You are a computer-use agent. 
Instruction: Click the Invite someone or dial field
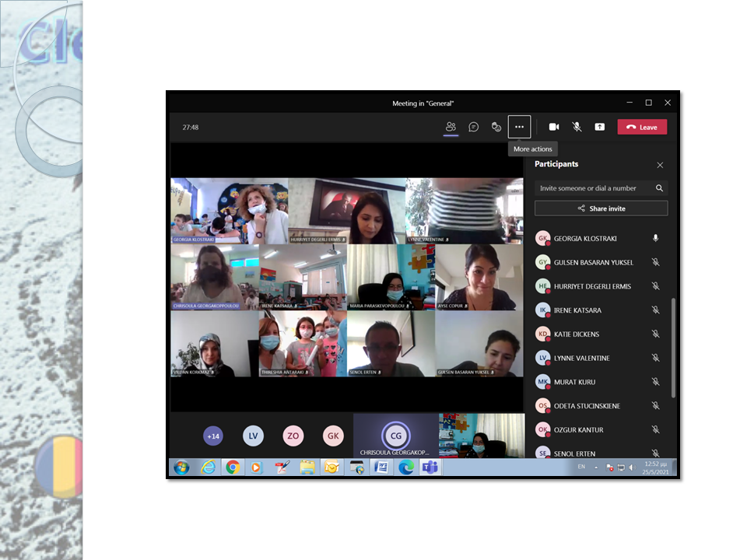593,188
